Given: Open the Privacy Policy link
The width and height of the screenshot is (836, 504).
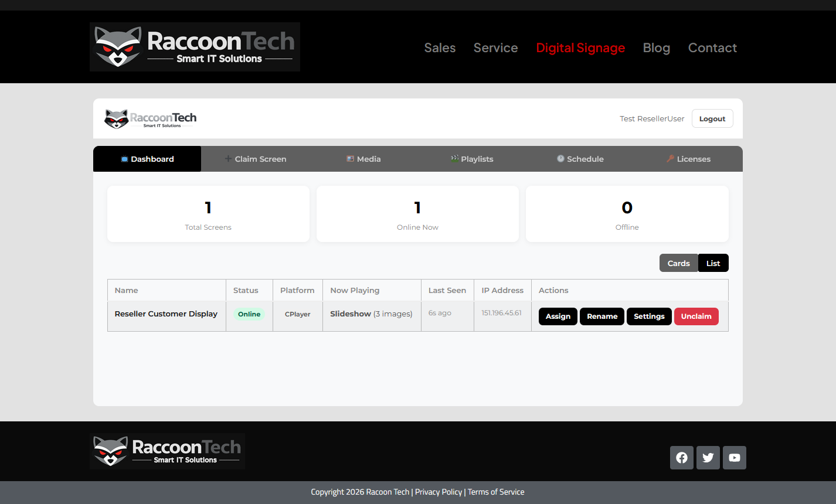Looking at the screenshot, I should [439, 492].
